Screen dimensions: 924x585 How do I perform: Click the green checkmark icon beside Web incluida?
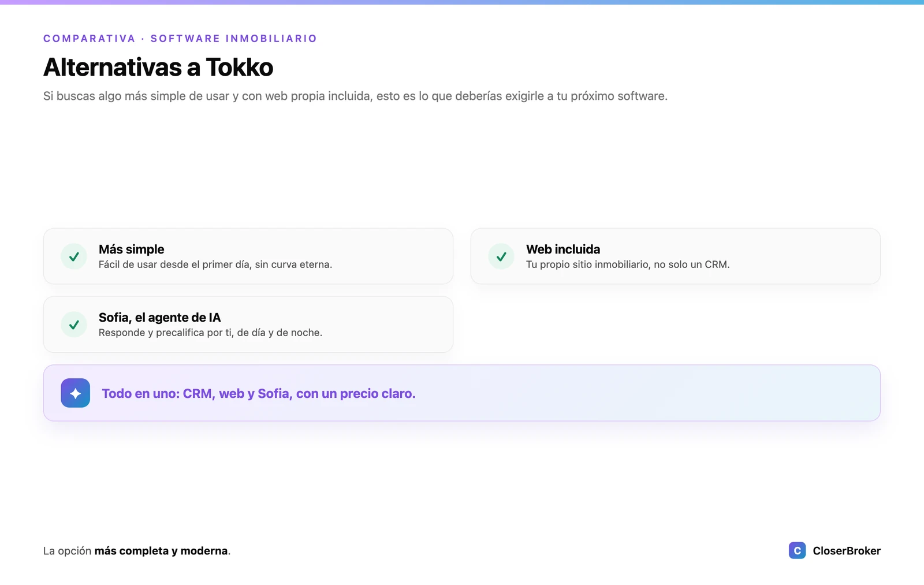coord(501,256)
